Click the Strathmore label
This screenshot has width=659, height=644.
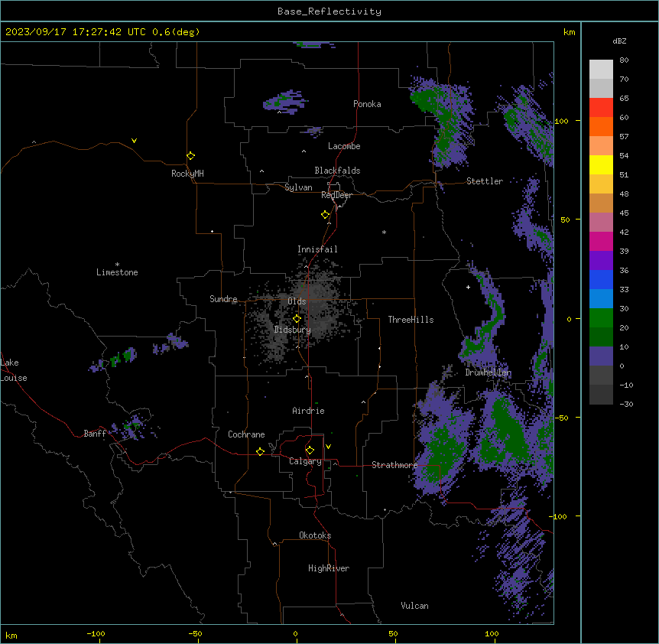click(x=394, y=465)
